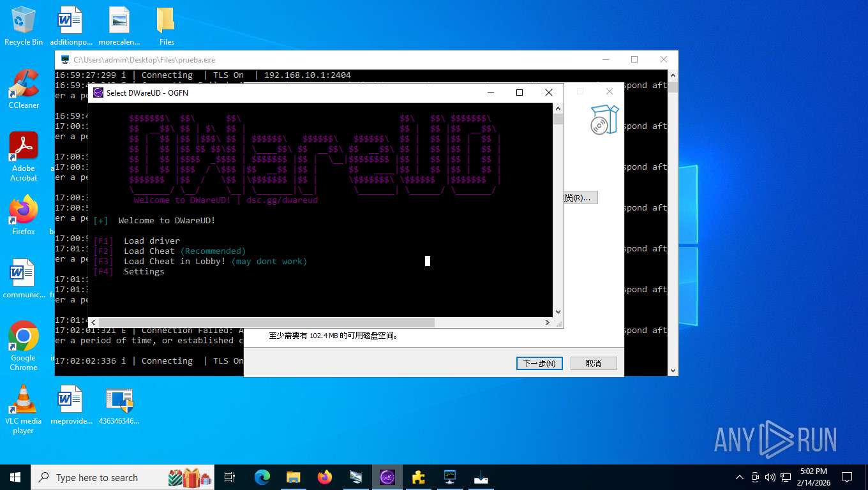Viewport: 868px width, 490px height.
Task: Click the DWareUD window title icon
Action: [98, 93]
